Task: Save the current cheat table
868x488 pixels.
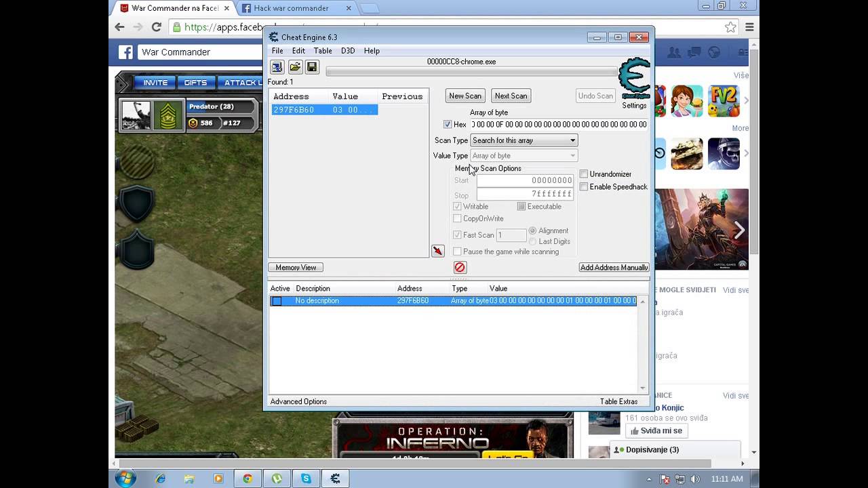Action: click(311, 66)
